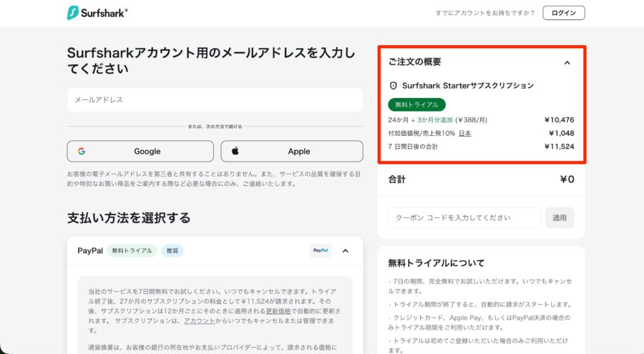
Task: Click the メールアドレス input field
Action: pyautogui.click(x=215, y=100)
